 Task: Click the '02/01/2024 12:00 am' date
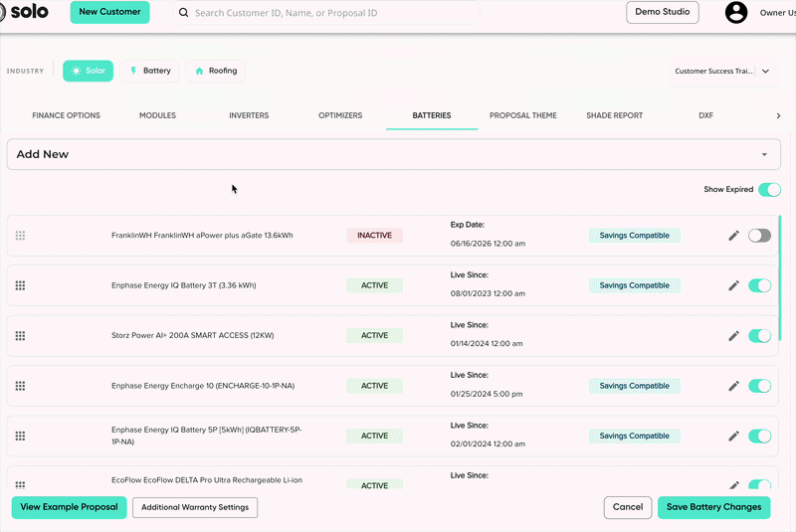click(x=488, y=444)
